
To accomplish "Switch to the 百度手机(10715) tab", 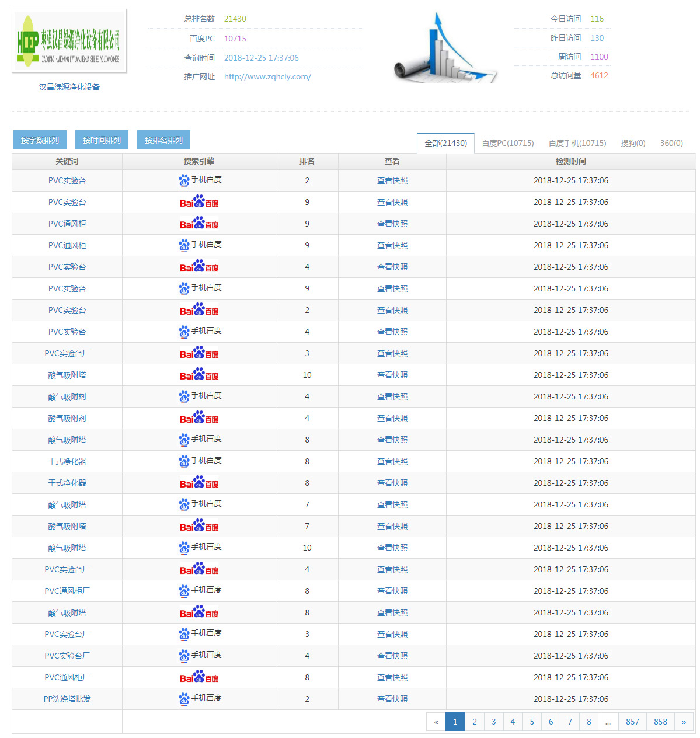I will click(577, 143).
